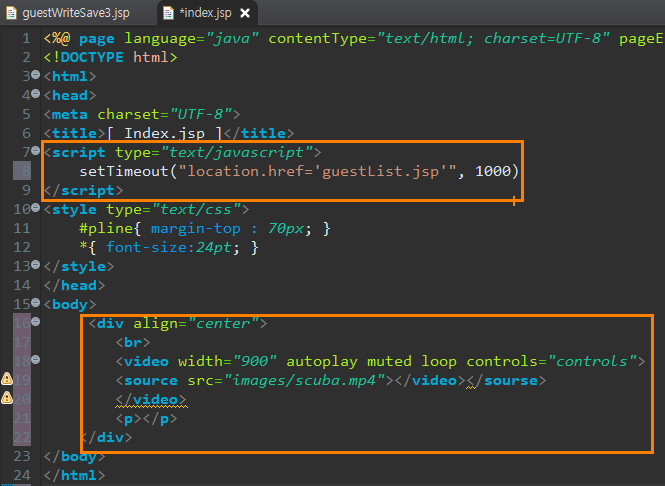The width and height of the screenshot is (665, 486).
Task: Click the language="java" attribute on line 1
Action: coord(191,39)
